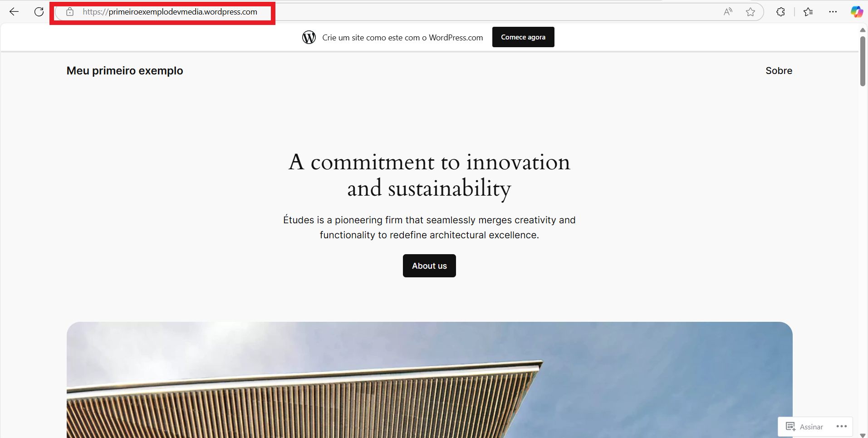The width and height of the screenshot is (868, 438).
Task: View site information lock icon
Action: [x=70, y=12]
